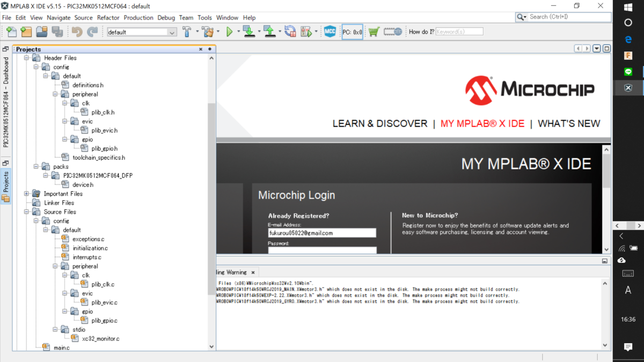Open the dropdown arrow next to Run Project
The width and height of the screenshot is (644, 362).
tap(238, 32)
